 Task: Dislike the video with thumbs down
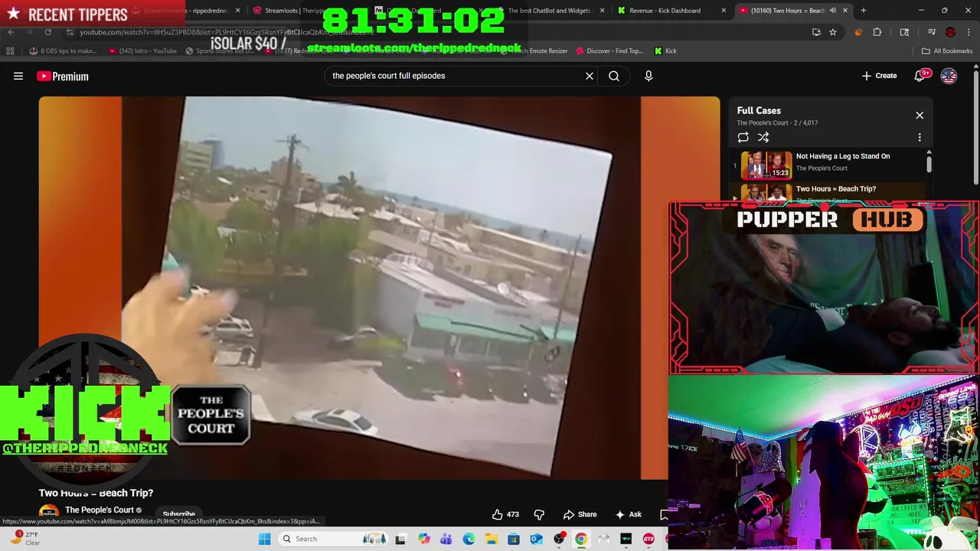[539, 514]
